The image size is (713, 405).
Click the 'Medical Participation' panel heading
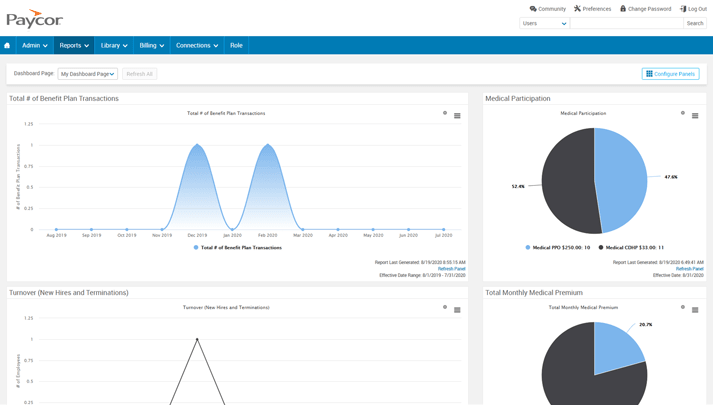(517, 99)
